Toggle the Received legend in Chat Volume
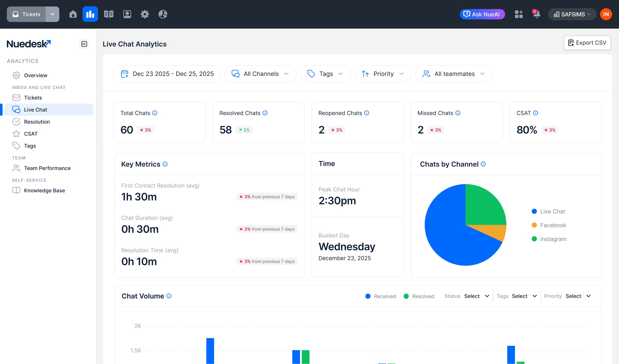This screenshot has height=364, width=619. pyautogui.click(x=381, y=296)
